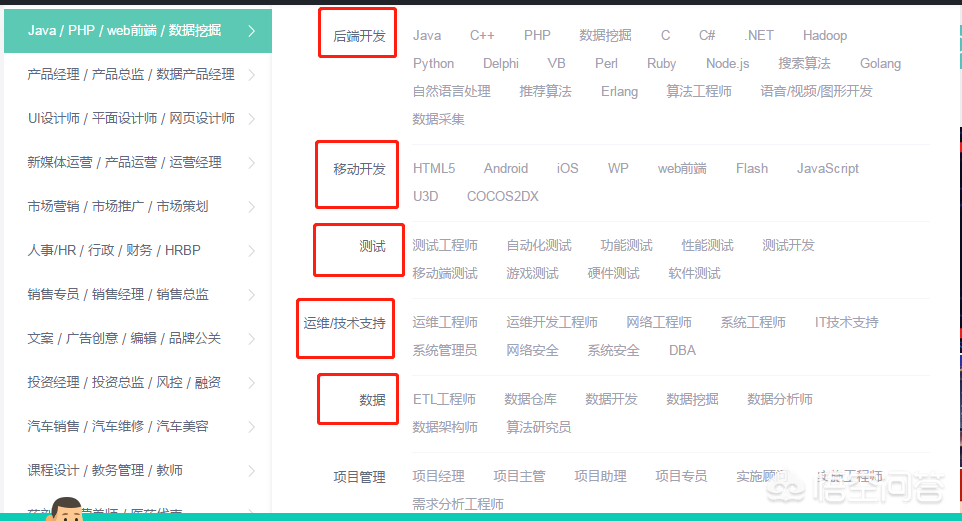Select 需求分析工程师 link

(x=458, y=504)
